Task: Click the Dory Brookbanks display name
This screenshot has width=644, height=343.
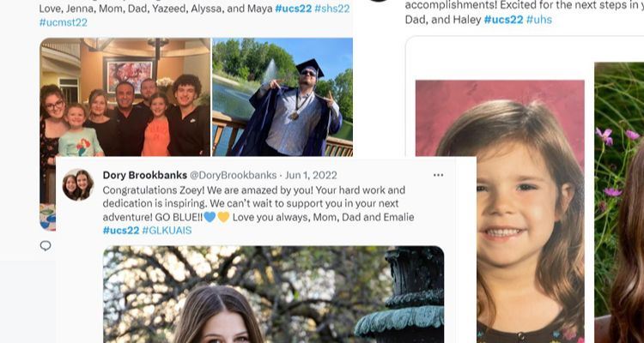Action: (x=143, y=175)
